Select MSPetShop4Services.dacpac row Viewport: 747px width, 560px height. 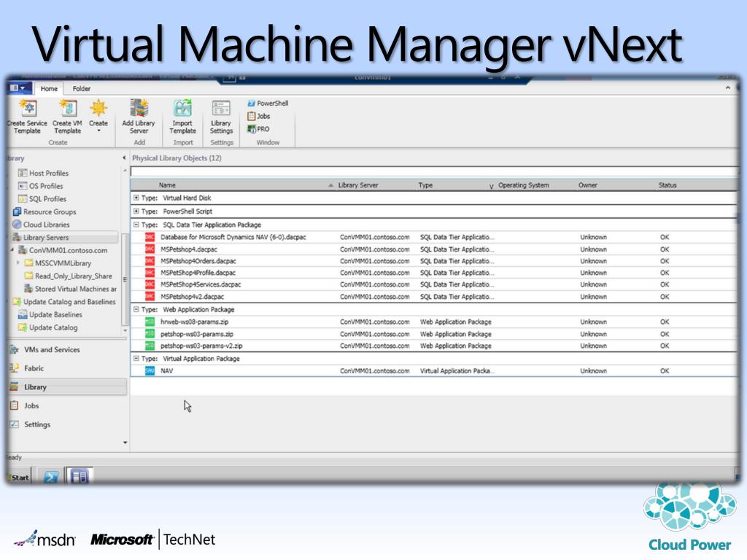pyautogui.click(x=433, y=284)
